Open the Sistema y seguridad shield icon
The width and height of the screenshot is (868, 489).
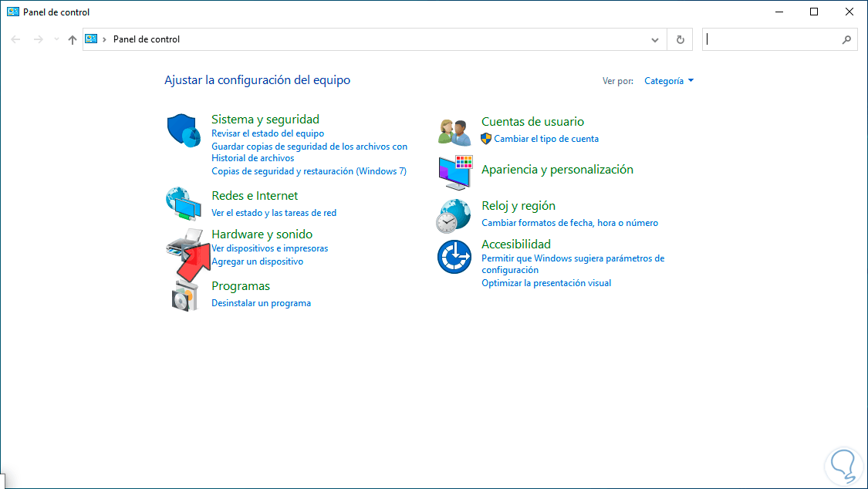pos(183,130)
